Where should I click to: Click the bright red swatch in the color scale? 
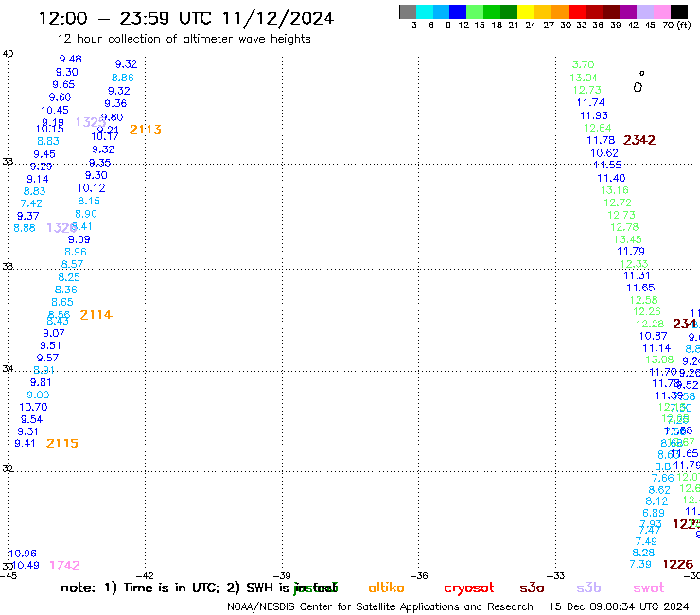tap(577, 11)
